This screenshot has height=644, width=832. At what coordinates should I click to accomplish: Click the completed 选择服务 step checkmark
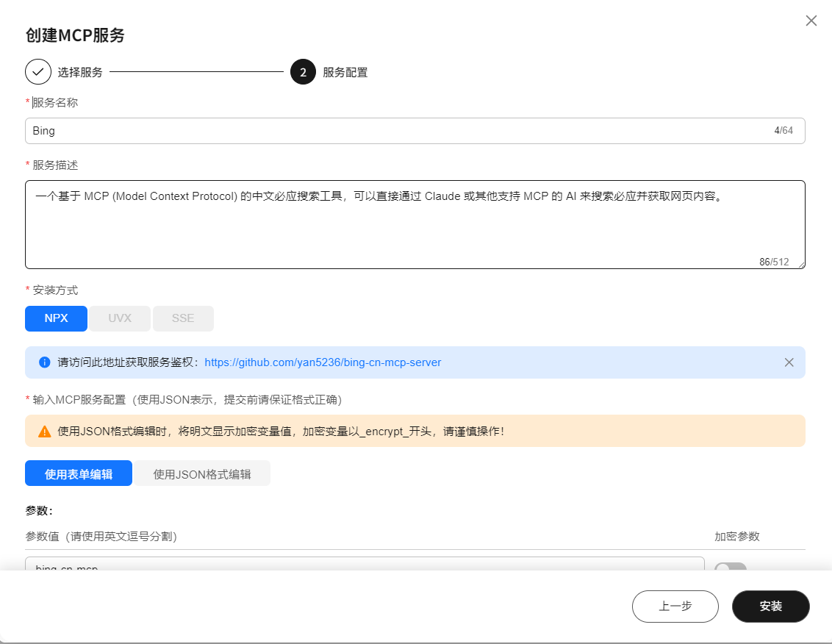(x=38, y=71)
